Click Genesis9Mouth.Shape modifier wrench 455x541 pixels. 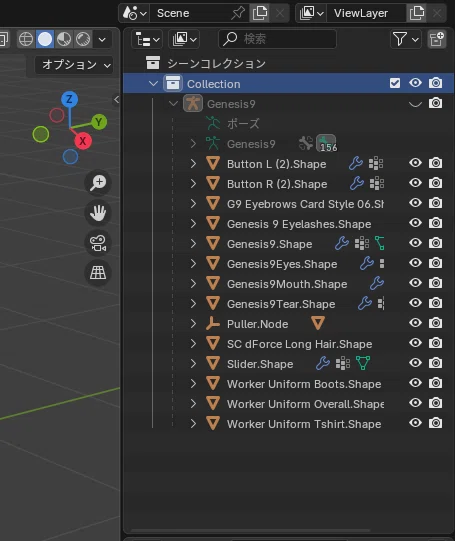pyautogui.click(x=377, y=283)
